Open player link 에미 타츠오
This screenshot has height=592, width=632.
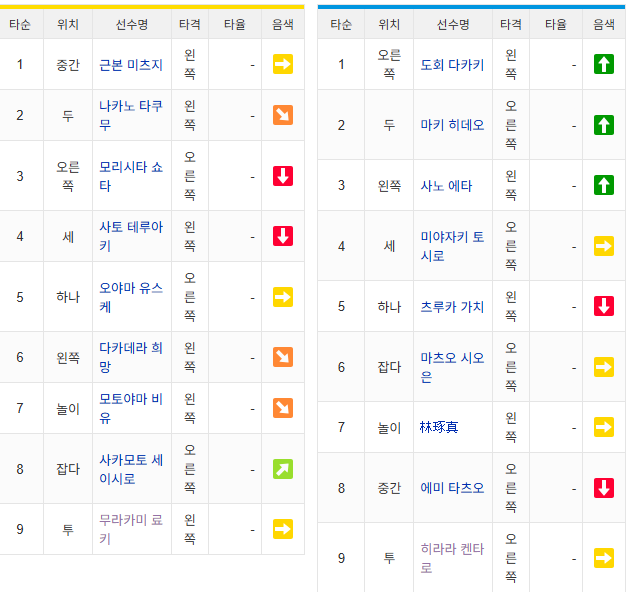coord(452,488)
